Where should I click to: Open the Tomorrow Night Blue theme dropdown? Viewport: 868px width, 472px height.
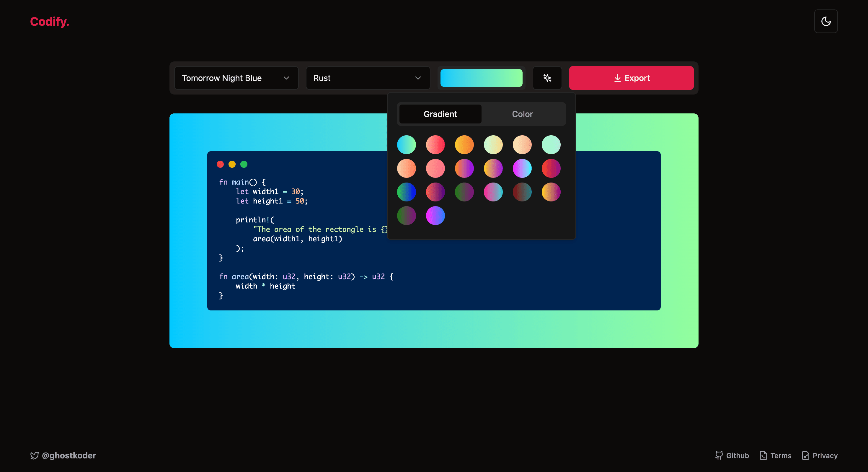click(236, 78)
